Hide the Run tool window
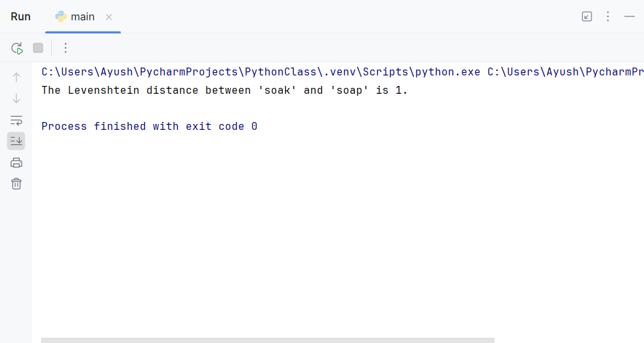The image size is (644, 343). pos(629,16)
